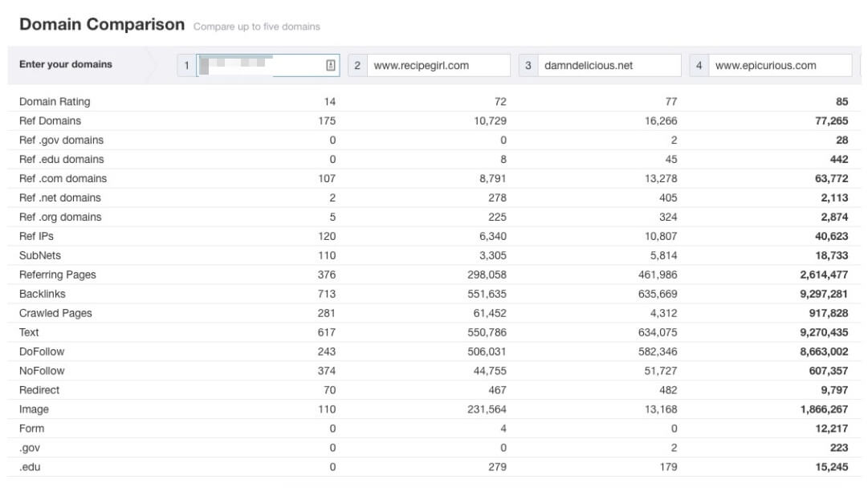This screenshot has height=496, width=868.
Task: Click the Referring Pages row label
Action: coord(58,274)
